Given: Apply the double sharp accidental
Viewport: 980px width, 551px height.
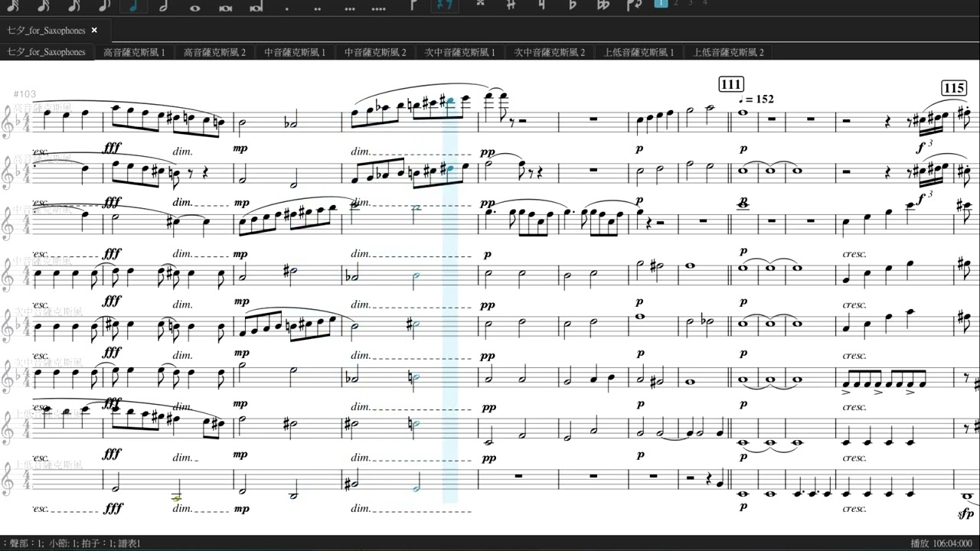Looking at the screenshot, I should [x=481, y=5].
